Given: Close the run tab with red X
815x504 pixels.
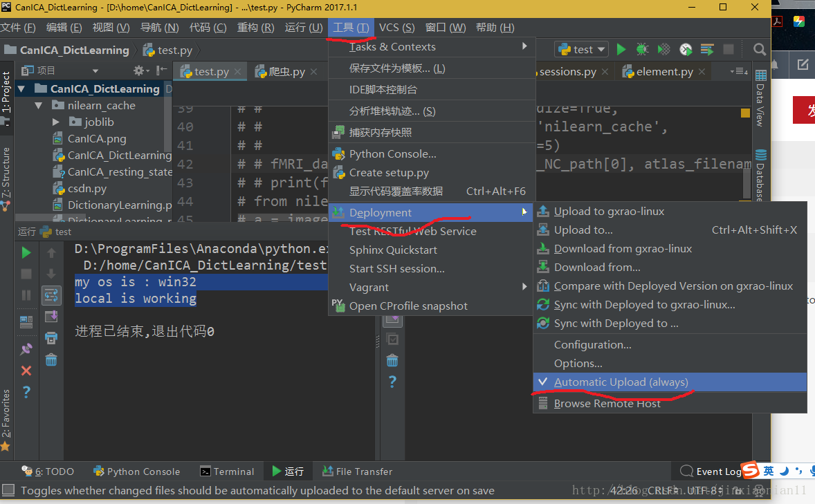Looking at the screenshot, I should [26, 371].
